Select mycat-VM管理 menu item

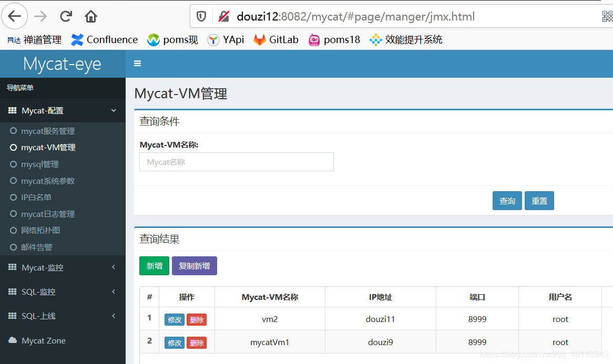[48, 148]
